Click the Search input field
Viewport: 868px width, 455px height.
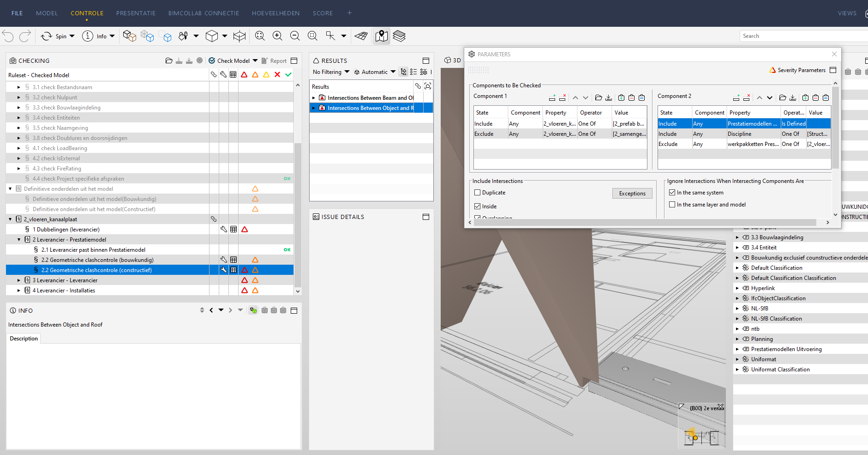pos(804,36)
